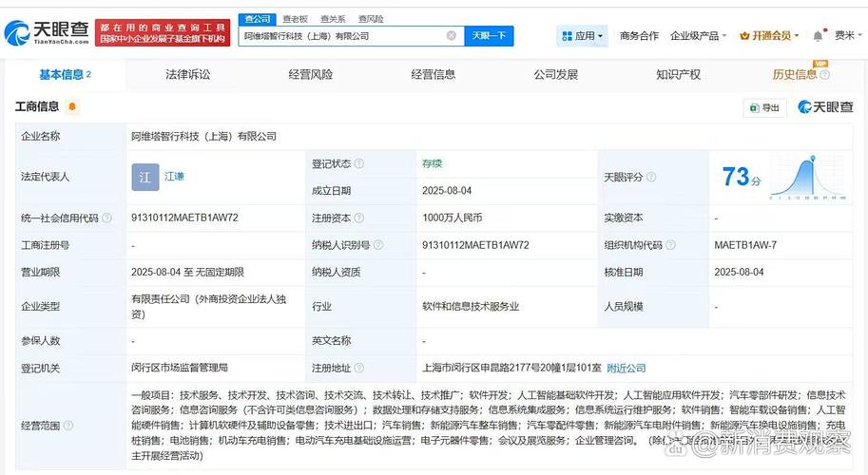Open help icon next to 历史信息 tab
Image resolution: width=868 pixels, height=475 pixels.
pos(825,75)
